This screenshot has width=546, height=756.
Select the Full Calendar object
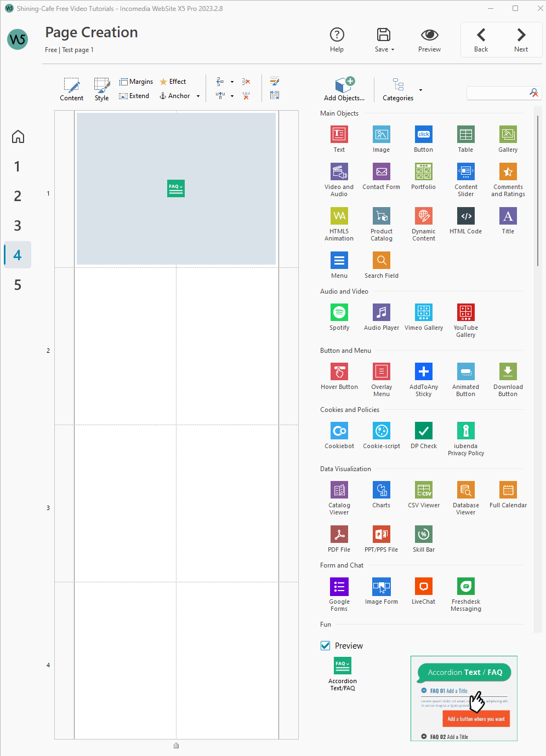click(508, 490)
